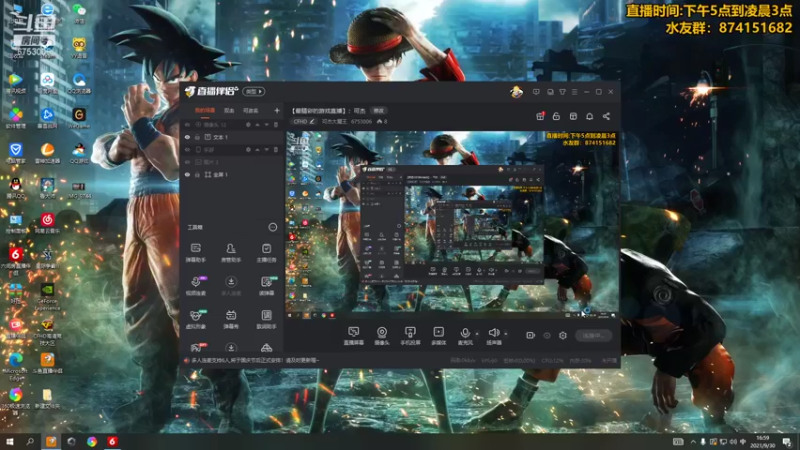This screenshot has height=450, width=800.
Task: Move the phone source row up
Action: (x=257, y=150)
